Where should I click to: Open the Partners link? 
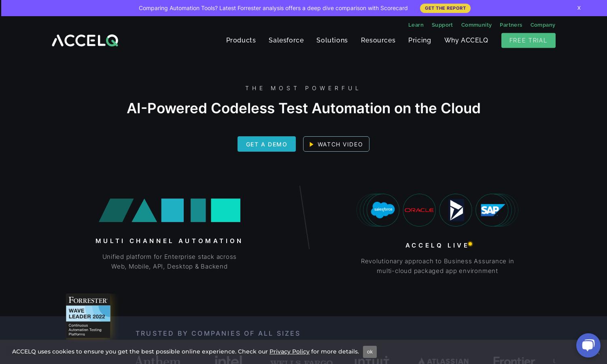[x=511, y=25]
